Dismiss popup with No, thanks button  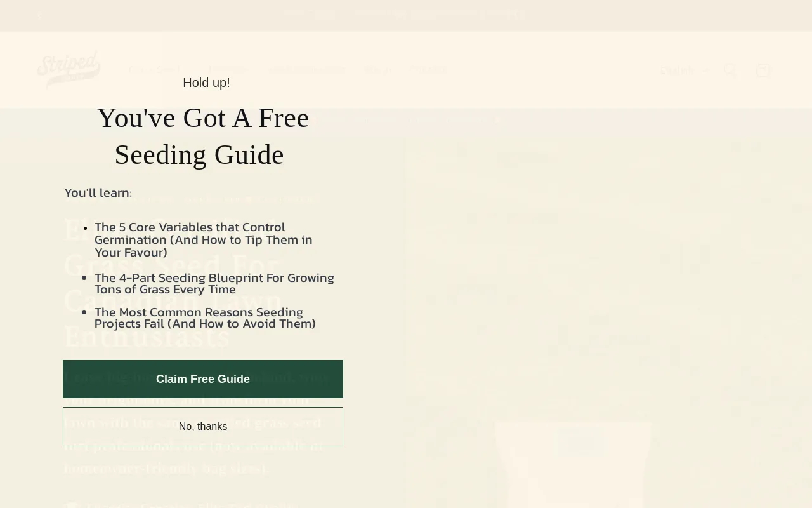click(x=203, y=427)
